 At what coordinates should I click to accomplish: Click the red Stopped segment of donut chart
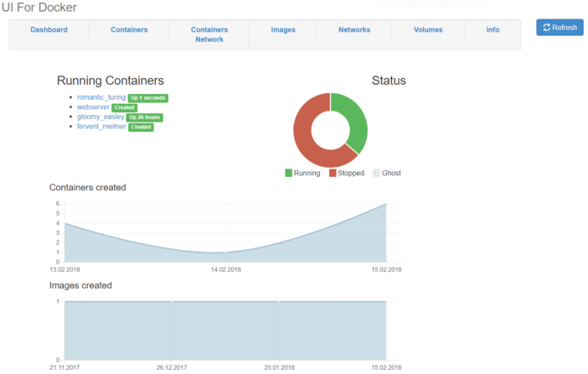coord(306,143)
